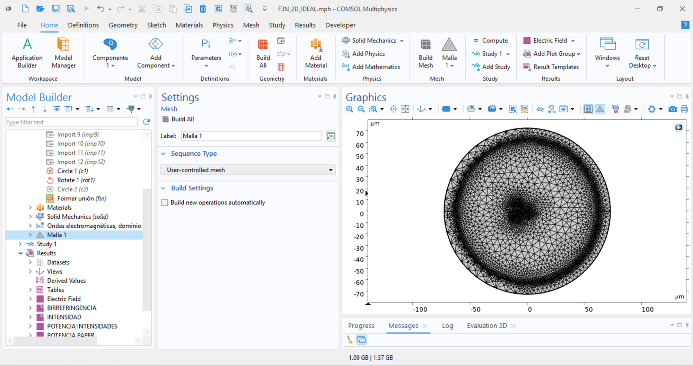Collapse the Results tree node
Image resolution: width=693 pixels, height=366 pixels.
20,253
